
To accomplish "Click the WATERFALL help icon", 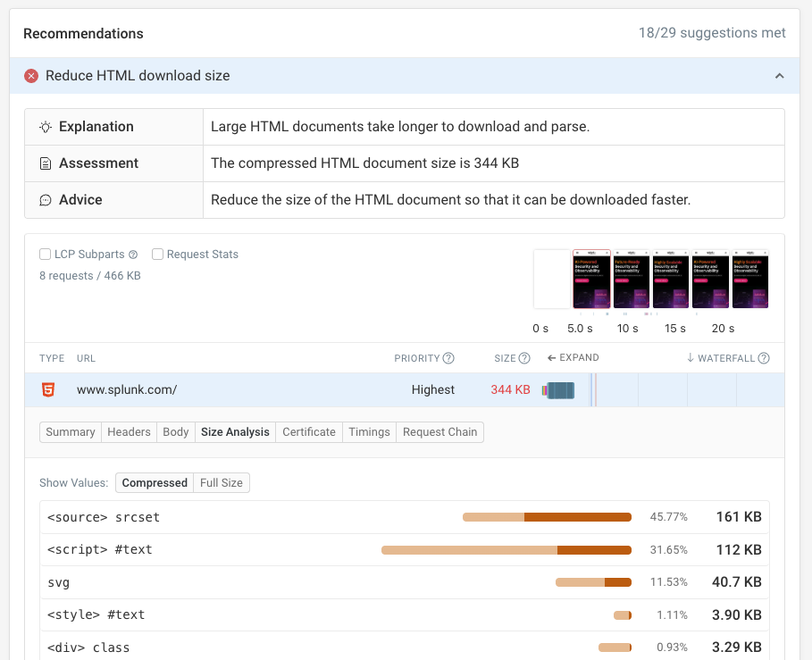I will coord(762,358).
